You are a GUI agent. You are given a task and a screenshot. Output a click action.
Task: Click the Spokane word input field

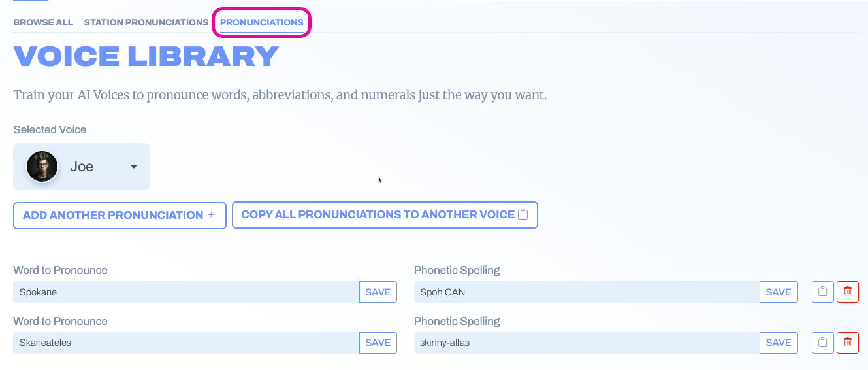pos(186,292)
